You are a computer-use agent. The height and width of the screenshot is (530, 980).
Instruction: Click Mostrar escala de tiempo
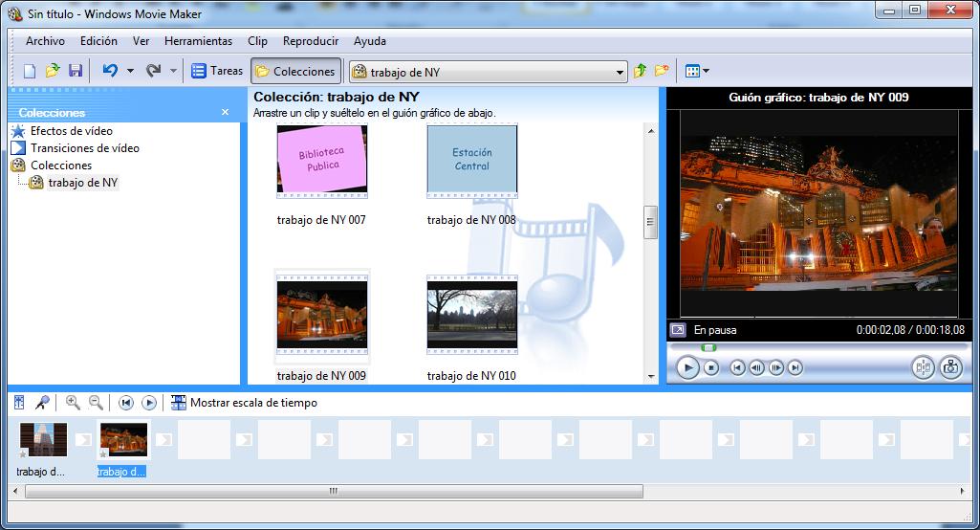(252, 403)
